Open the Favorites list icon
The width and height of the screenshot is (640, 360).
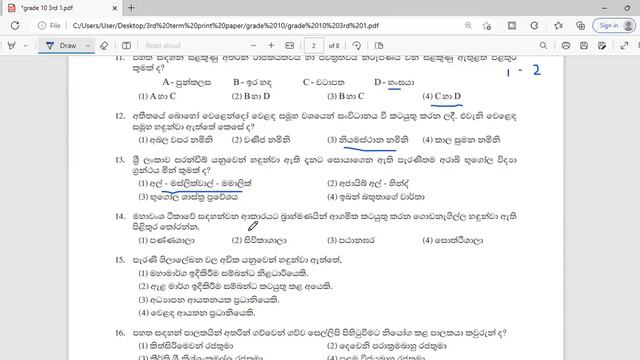(x=558, y=26)
